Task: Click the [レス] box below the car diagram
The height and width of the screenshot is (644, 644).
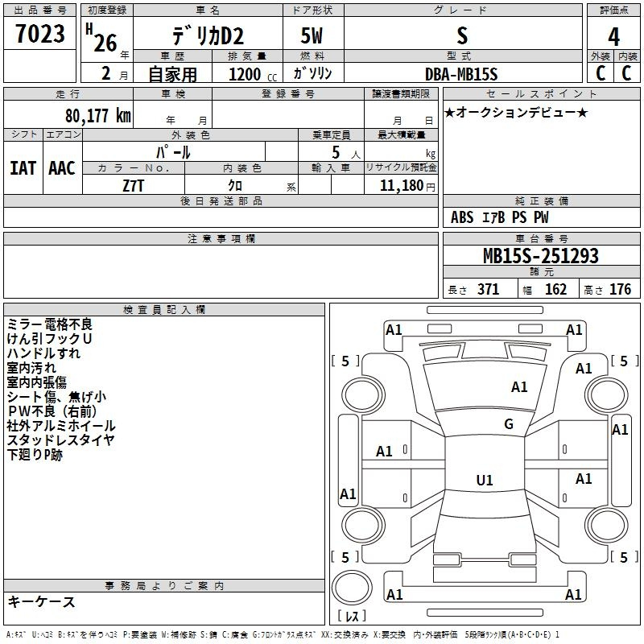Action: 352,617
